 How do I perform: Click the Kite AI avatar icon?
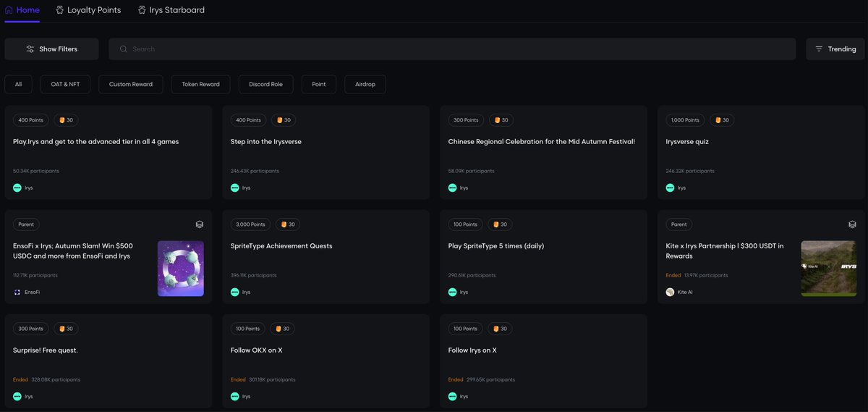670,293
